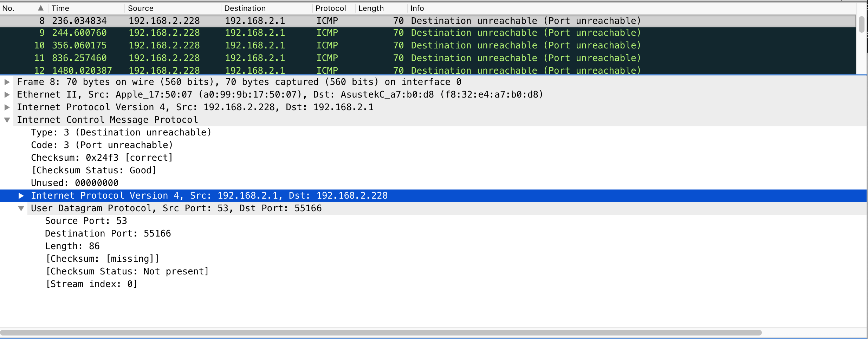This screenshot has width=868, height=339.
Task: Click the Info column header
Action: 417,8
